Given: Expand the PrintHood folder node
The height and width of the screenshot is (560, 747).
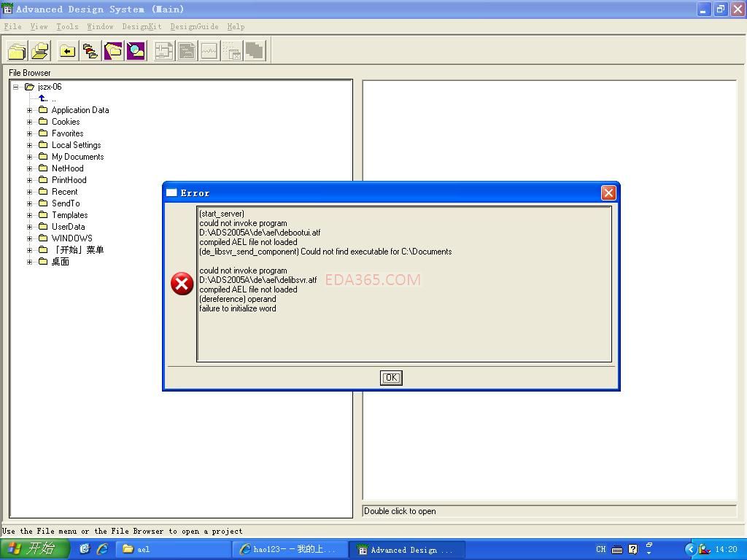Looking at the screenshot, I should pyautogui.click(x=29, y=180).
